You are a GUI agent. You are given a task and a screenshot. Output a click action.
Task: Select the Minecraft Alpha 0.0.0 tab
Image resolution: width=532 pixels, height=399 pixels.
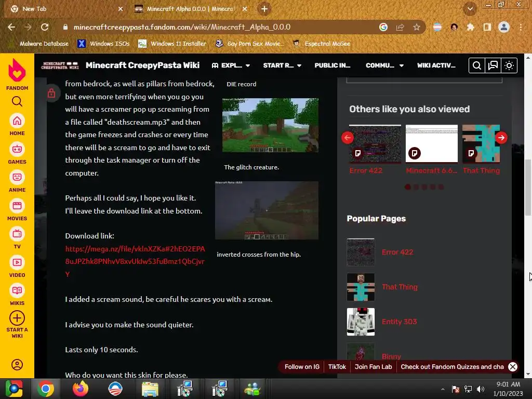click(190, 9)
